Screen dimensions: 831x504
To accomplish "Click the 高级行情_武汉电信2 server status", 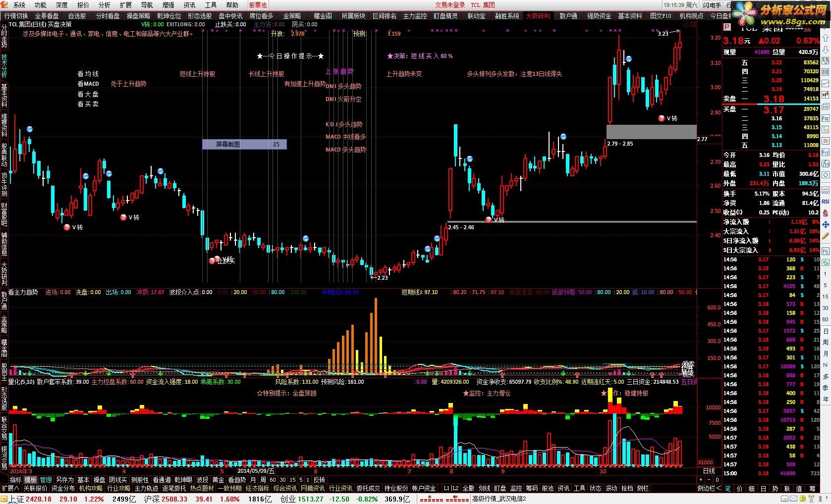I will [499, 499].
